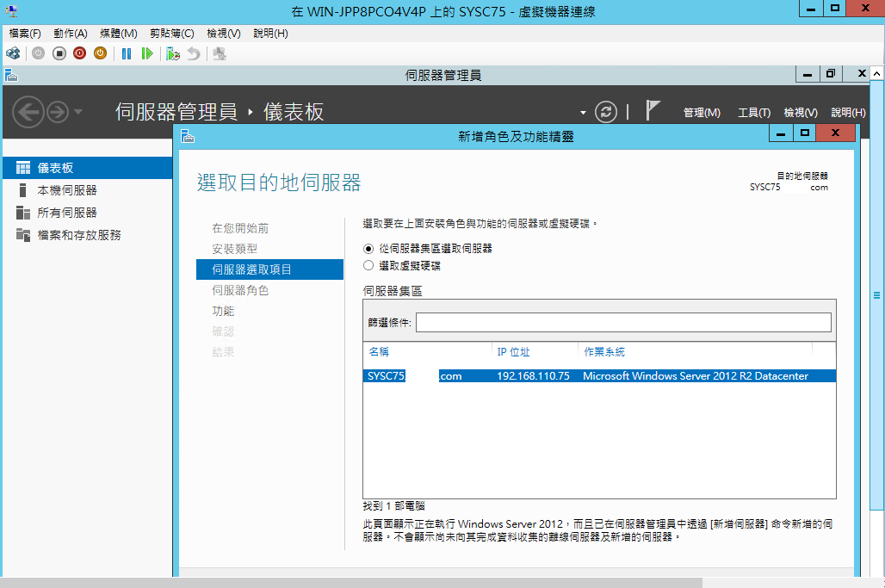Click the 篩選條件 filter input field
Screen dimensions: 885x588
tap(623, 322)
